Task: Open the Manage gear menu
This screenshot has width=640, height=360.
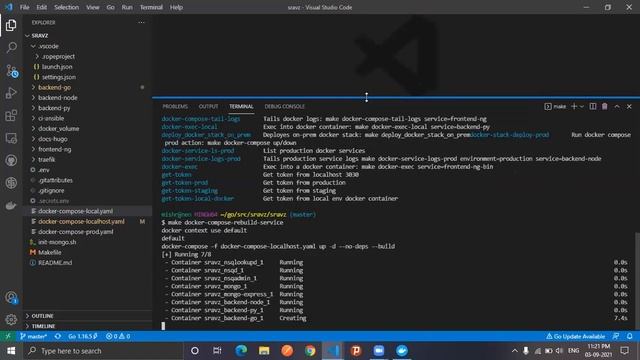Action: coord(11,320)
